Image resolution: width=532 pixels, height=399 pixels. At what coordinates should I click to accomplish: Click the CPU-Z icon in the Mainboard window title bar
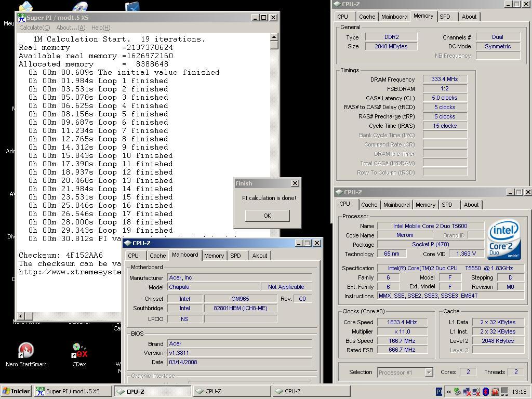[x=128, y=243]
